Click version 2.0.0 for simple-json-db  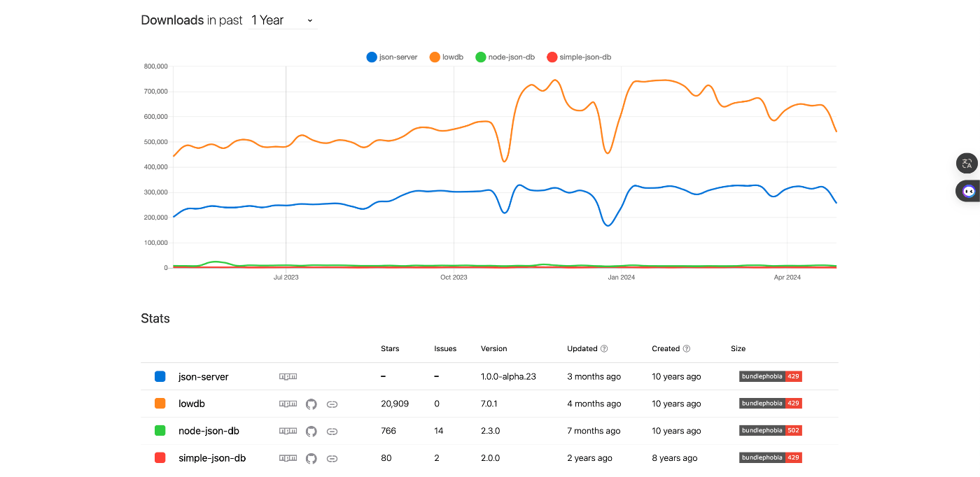(x=491, y=458)
